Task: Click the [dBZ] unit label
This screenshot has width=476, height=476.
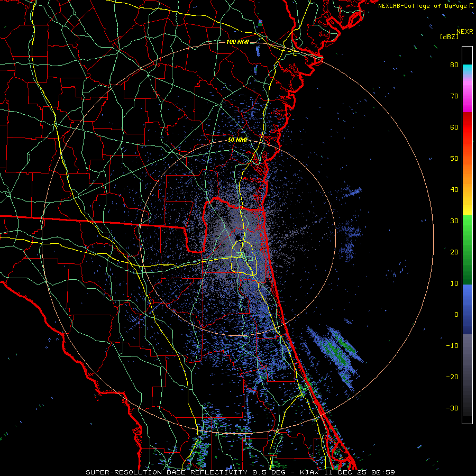Action: [449, 37]
